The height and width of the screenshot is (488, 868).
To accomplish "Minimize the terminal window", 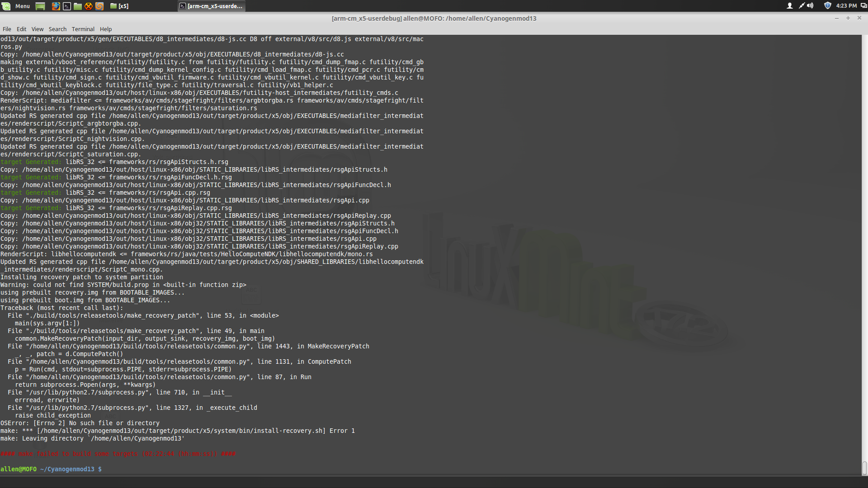I will (x=836, y=18).
